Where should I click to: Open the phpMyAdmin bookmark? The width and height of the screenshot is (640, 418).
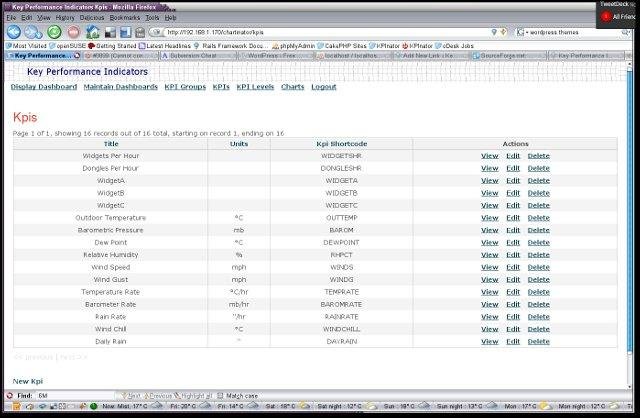[x=293, y=46]
